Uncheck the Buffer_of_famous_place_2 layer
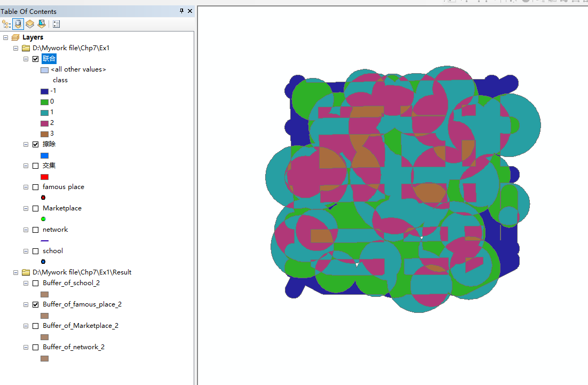Screen dimensions: 588x385 [35, 304]
